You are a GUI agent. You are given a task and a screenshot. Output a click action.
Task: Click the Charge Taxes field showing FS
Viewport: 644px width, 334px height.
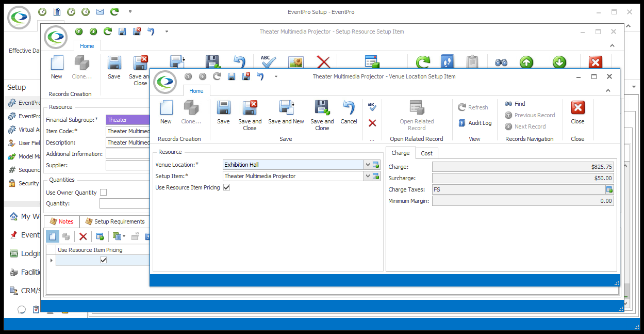click(519, 189)
